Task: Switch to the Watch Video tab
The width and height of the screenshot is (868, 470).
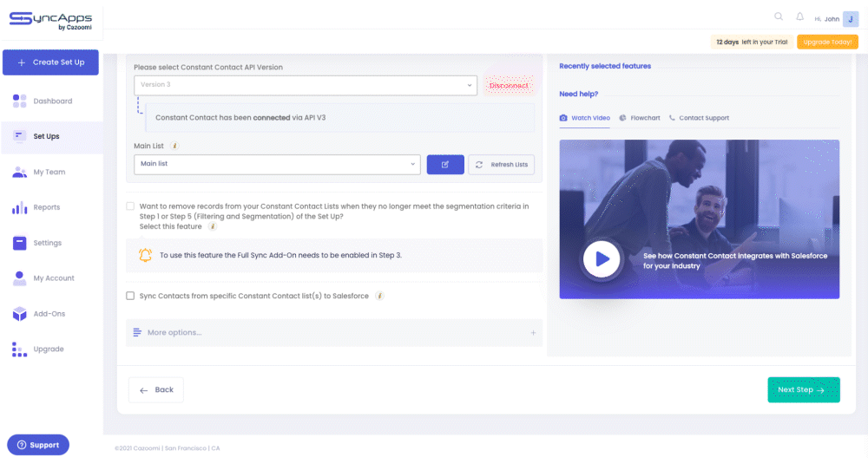Action: click(584, 118)
